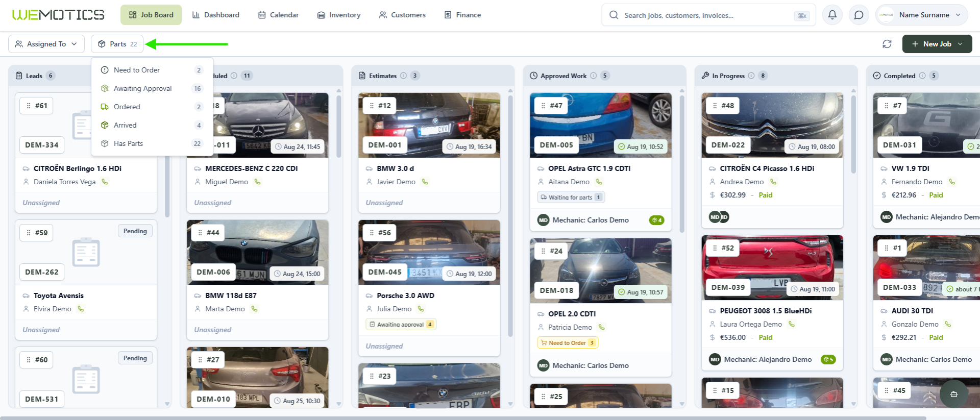Viewport: 980px width, 420px height.
Task: Open the chat messages icon
Action: pyautogui.click(x=859, y=15)
